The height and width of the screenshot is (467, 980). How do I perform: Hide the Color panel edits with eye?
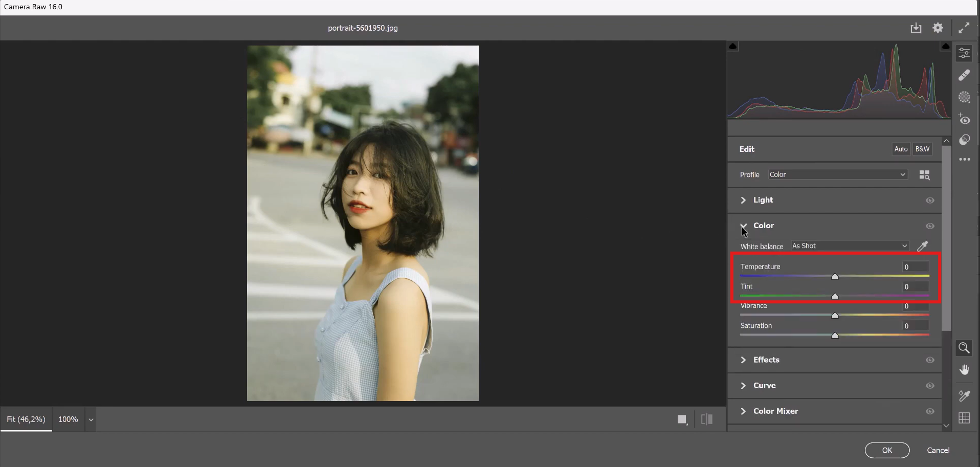click(x=930, y=226)
